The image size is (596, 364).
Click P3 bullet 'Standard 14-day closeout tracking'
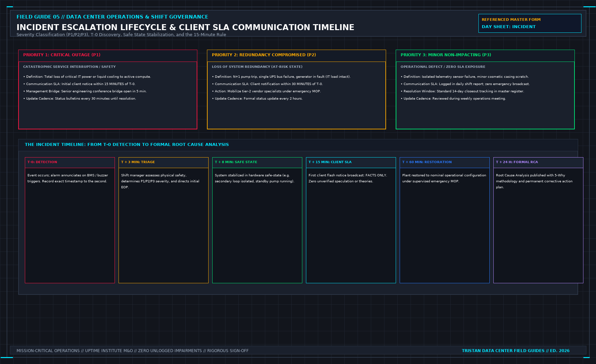click(x=462, y=91)
